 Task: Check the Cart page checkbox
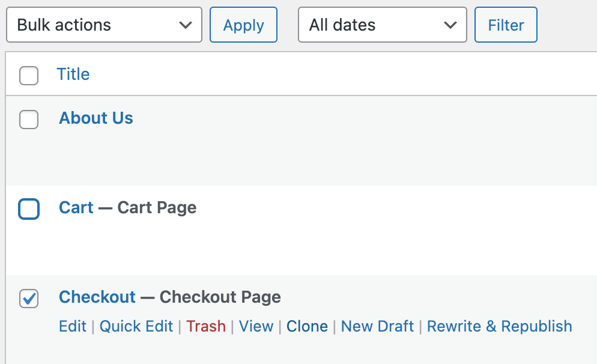point(29,209)
